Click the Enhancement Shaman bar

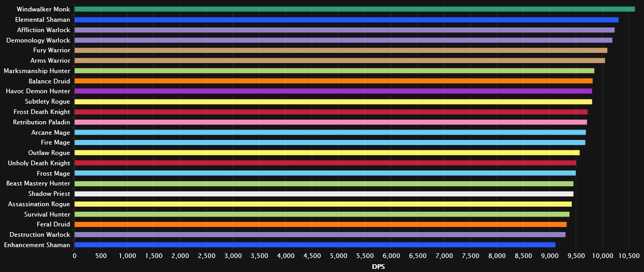coord(315,245)
